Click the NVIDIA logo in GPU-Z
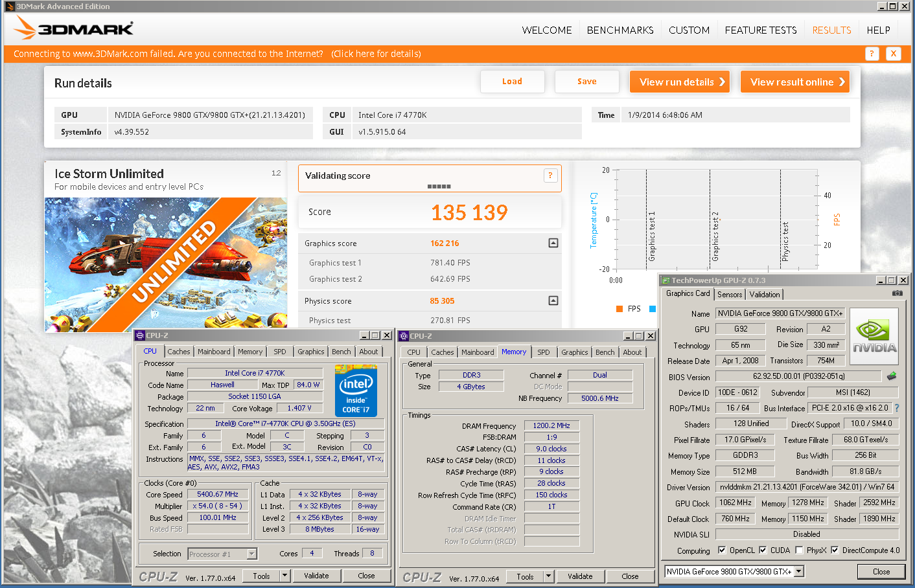Viewport: 915px width, 588px height. click(874, 337)
